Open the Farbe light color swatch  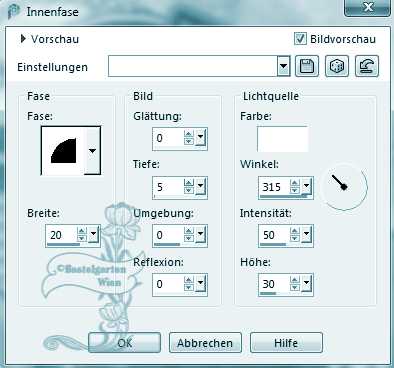[x=282, y=139]
